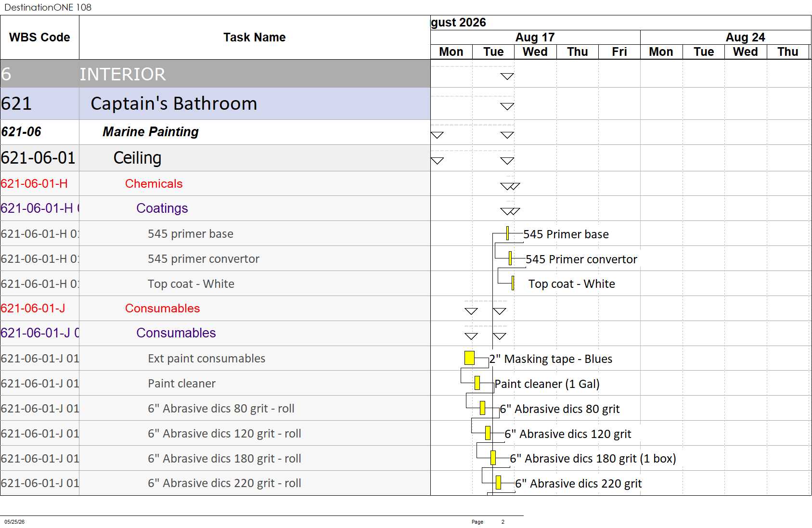Click the Paint cleaner (1 Gal) bar
Screen dimensions: 812x528
tap(477, 383)
